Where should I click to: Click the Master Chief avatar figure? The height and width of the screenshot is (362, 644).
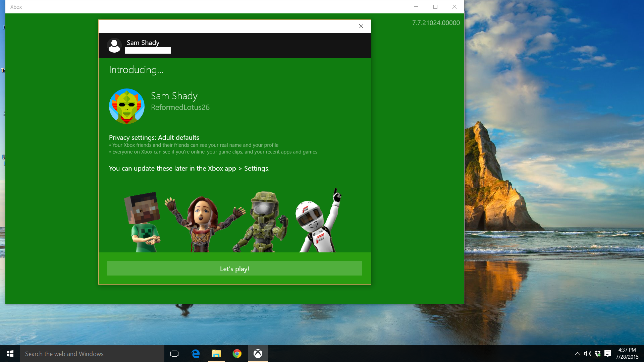[261, 222]
